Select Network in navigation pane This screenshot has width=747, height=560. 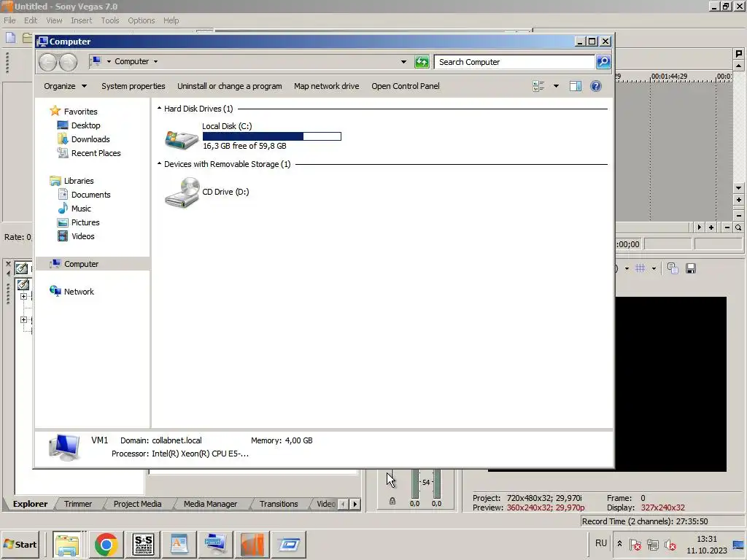click(x=79, y=292)
